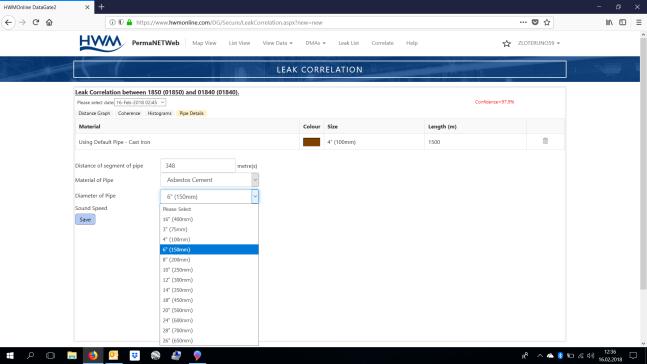
Task: Select 3" (75mm) diameter option
Action: pos(209,229)
